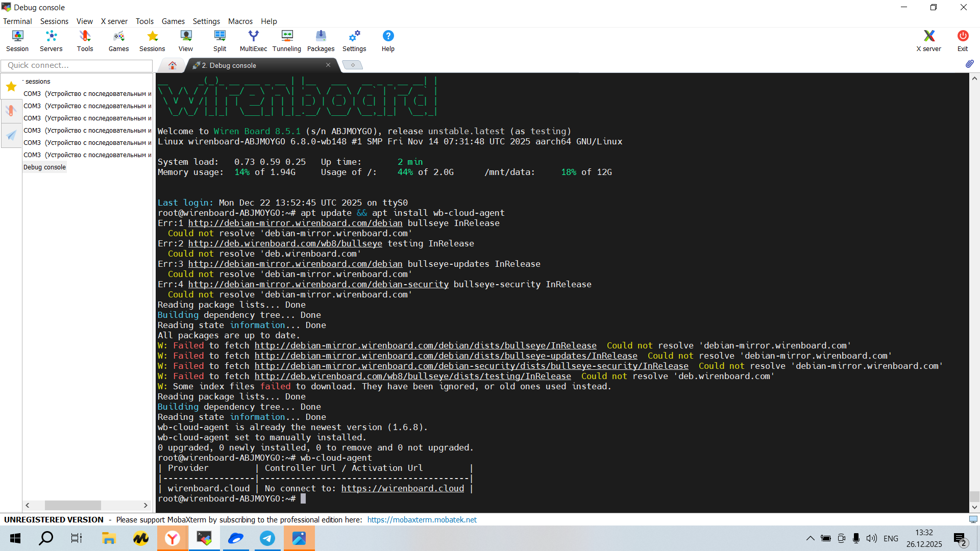Image resolution: width=980 pixels, height=551 pixels.
Task: Open the Terminal menu
Action: pos(17,21)
